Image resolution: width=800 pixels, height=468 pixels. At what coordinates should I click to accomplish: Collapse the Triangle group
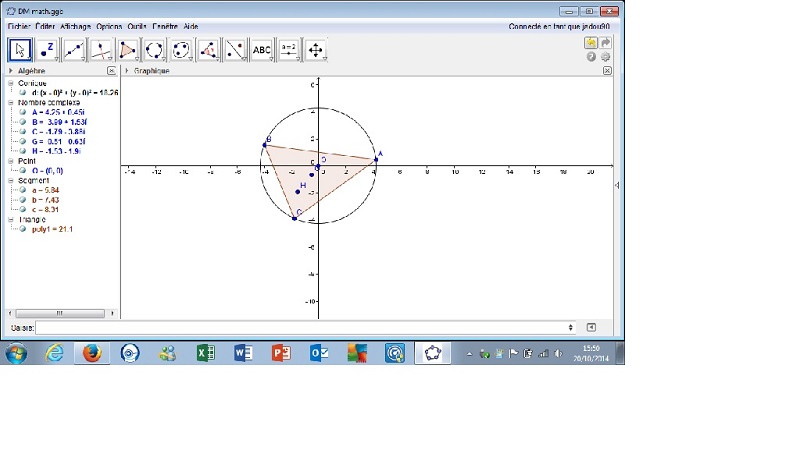[11, 219]
